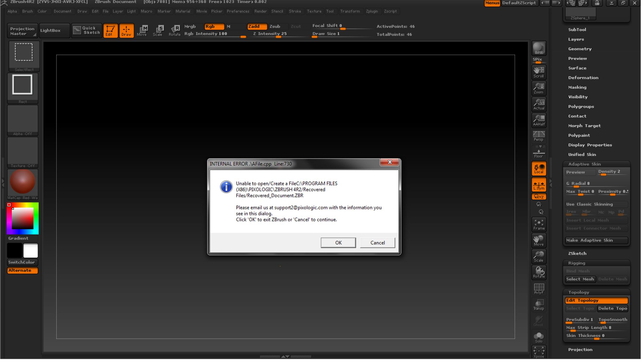Open the Texture menu

coord(314,11)
